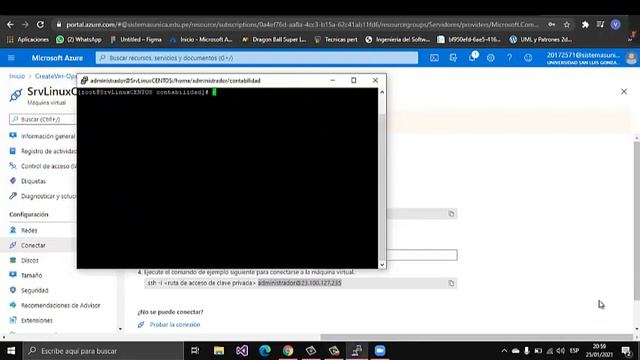Open Task View on the taskbar
The height and width of the screenshot is (360, 640).
(195, 351)
